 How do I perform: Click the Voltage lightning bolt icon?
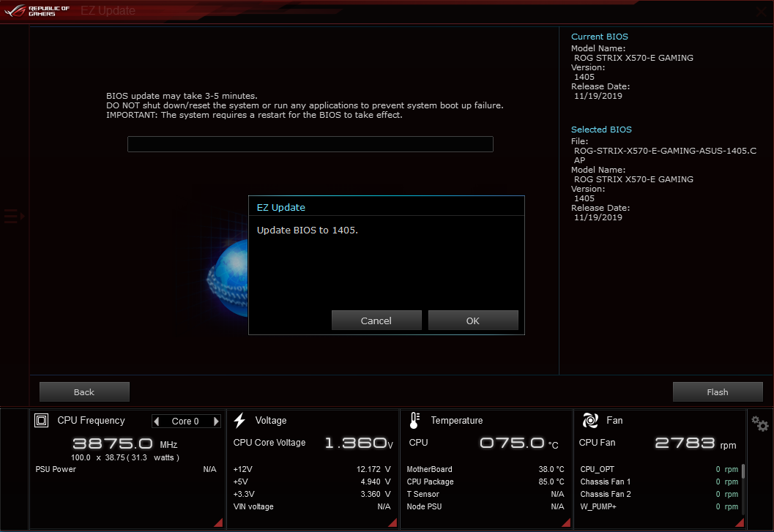[x=240, y=421]
